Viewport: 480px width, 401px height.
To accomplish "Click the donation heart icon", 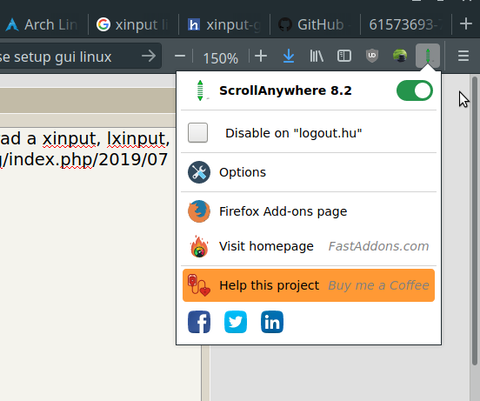I will point(199,285).
